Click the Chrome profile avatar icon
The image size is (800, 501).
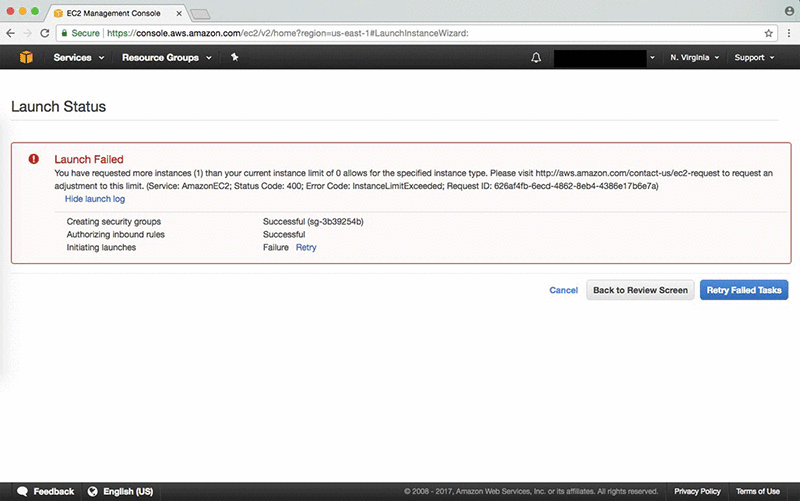[789, 11]
